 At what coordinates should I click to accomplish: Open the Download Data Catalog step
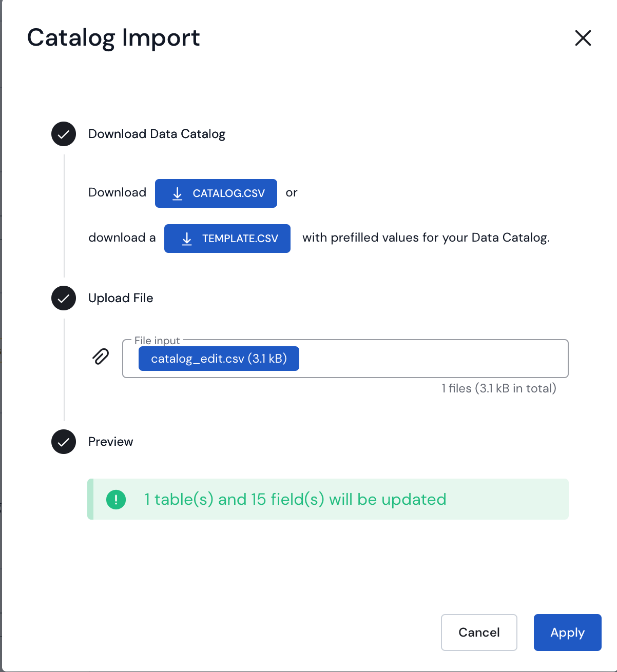(x=157, y=134)
